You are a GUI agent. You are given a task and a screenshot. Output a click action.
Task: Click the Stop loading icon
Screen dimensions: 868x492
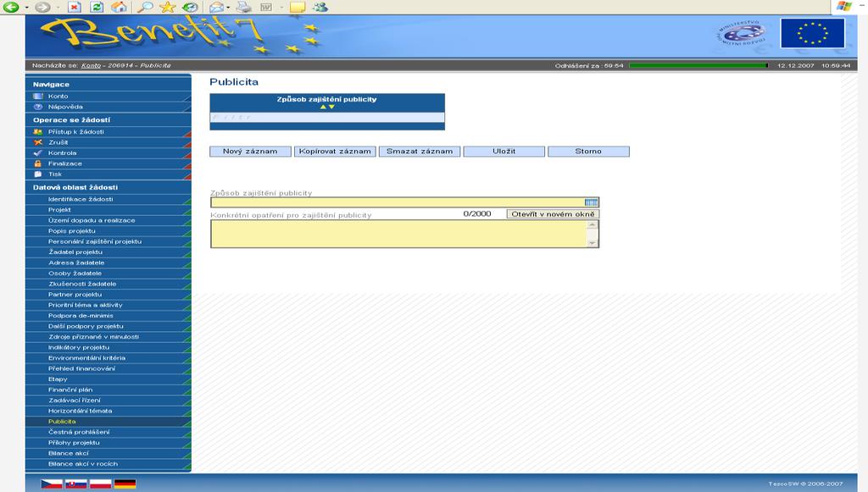coord(75,7)
